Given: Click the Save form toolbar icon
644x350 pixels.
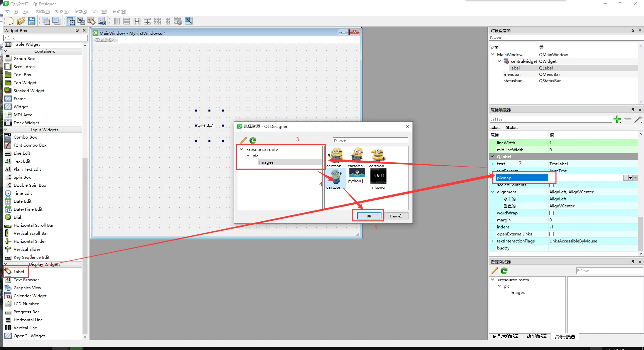Looking at the screenshot, I should tap(32, 21).
